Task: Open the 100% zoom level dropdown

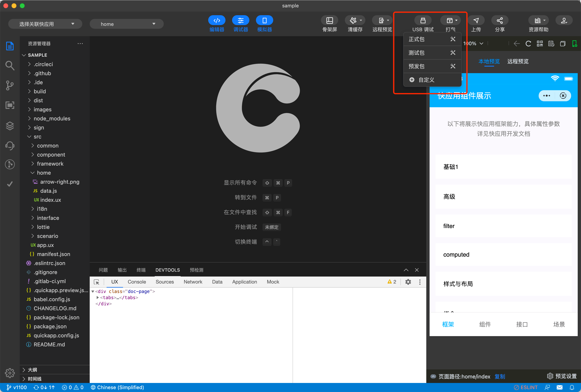Action: tap(473, 44)
